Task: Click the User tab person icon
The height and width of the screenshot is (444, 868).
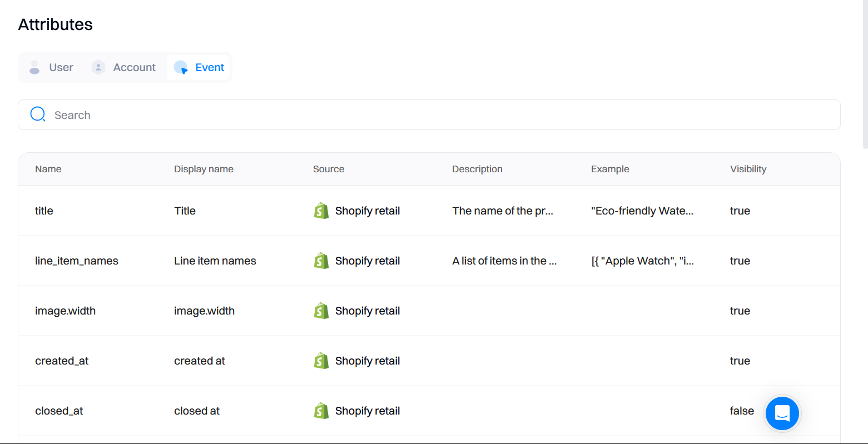Action: (34, 67)
